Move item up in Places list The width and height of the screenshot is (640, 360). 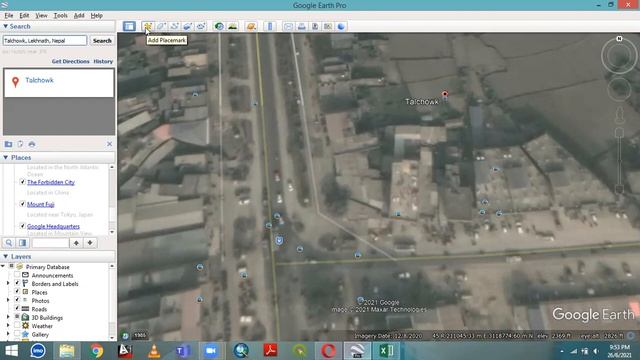click(x=76, y=243)
